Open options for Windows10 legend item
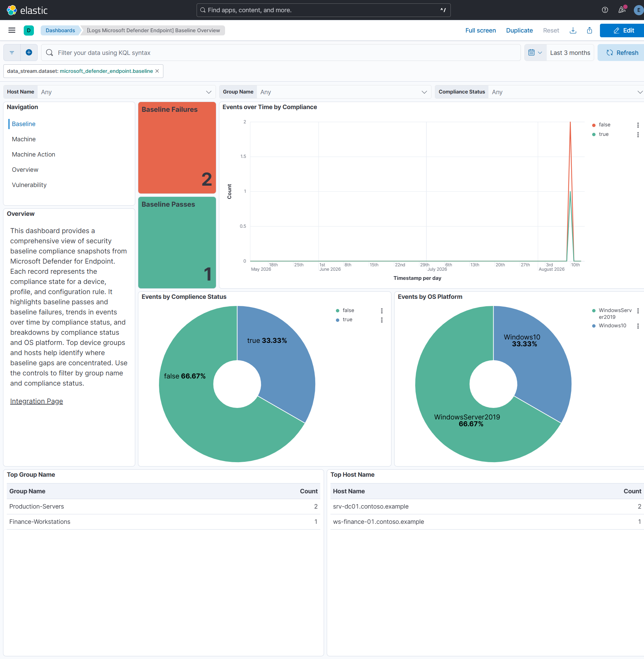 638,326
